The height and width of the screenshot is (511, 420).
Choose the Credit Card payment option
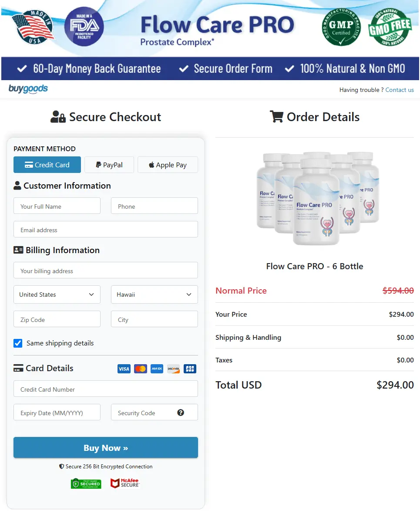click(47, 165)
